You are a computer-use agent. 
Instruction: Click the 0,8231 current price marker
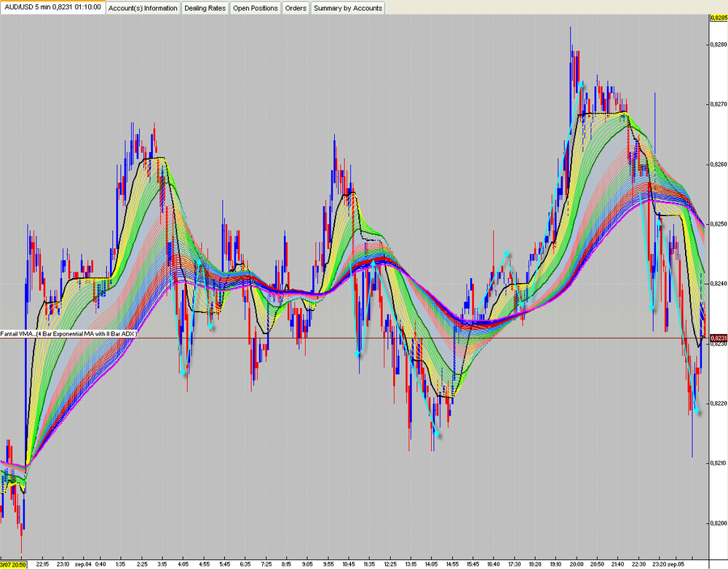tap(718, 338)
